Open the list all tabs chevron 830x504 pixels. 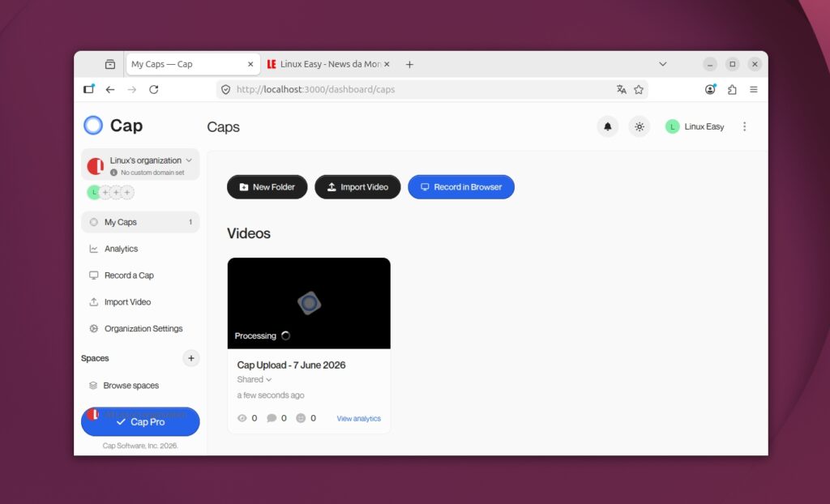tap(663, 64)
